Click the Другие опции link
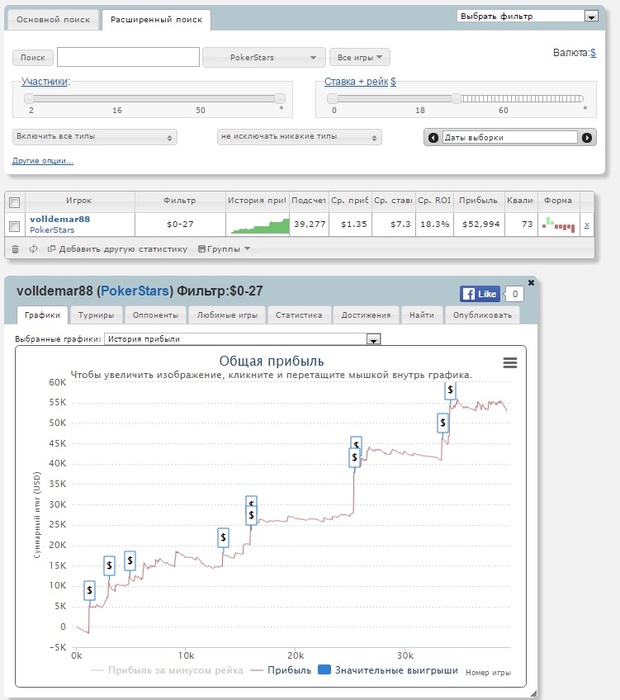Image resolution: width=620 pixels, height=700 pixels. tap(43, 161)
